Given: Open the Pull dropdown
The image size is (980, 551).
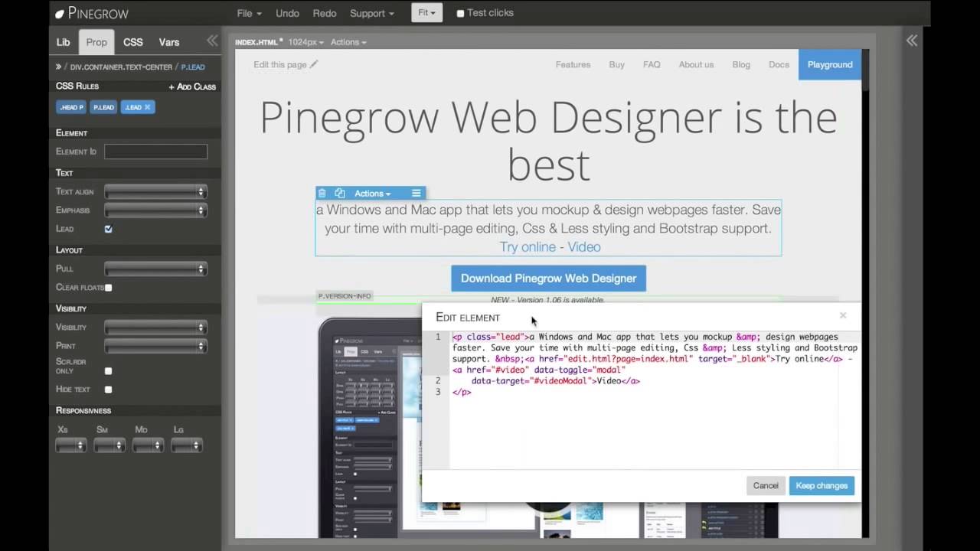Looking at the screenshot, I should (155, 269).
